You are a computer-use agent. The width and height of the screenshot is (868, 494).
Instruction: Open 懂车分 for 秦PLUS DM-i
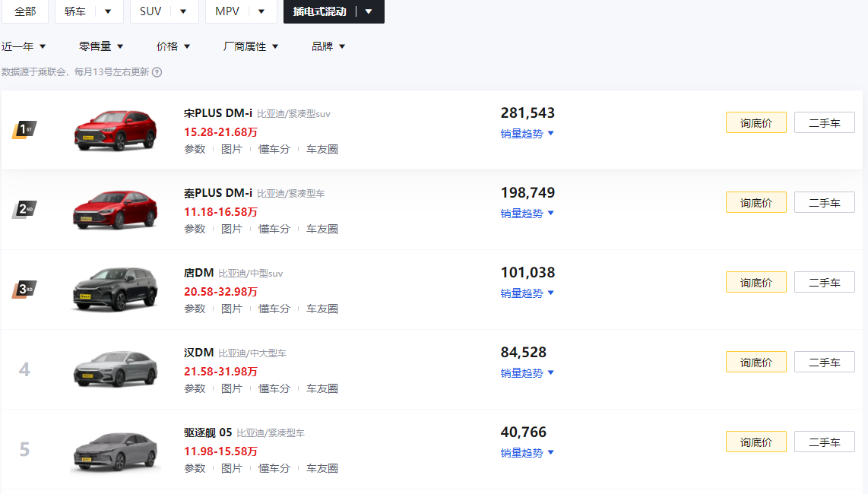click(x=274, y=229)
